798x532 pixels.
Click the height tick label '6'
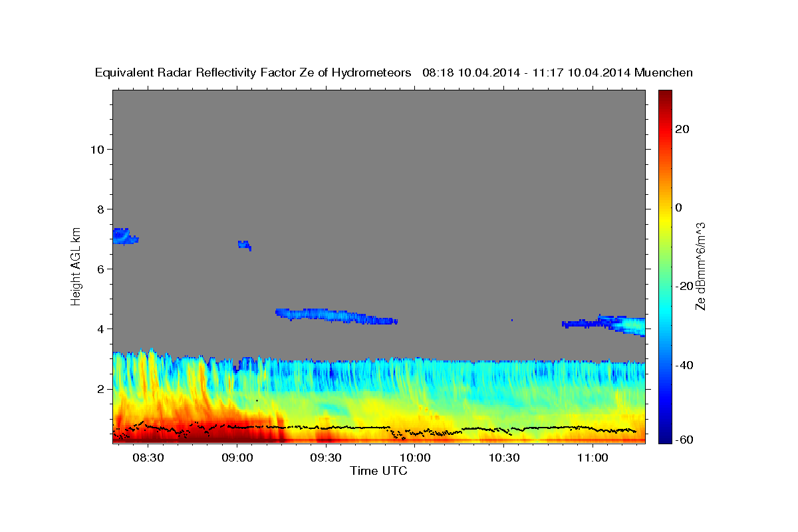pos(101,269)
